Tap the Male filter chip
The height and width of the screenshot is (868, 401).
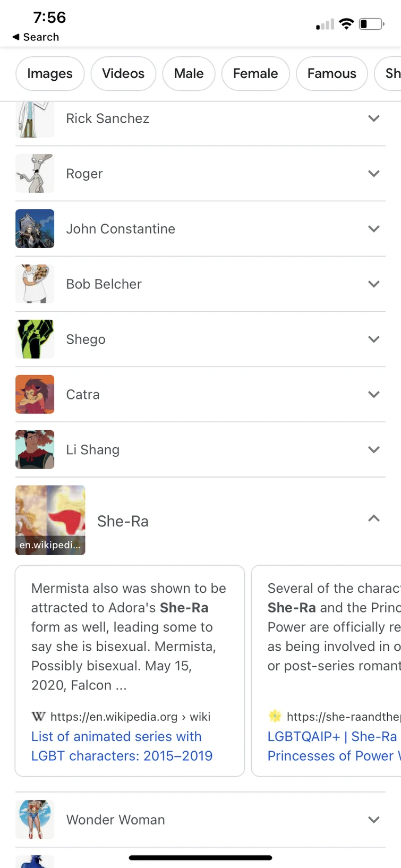(x=189, y=73)
